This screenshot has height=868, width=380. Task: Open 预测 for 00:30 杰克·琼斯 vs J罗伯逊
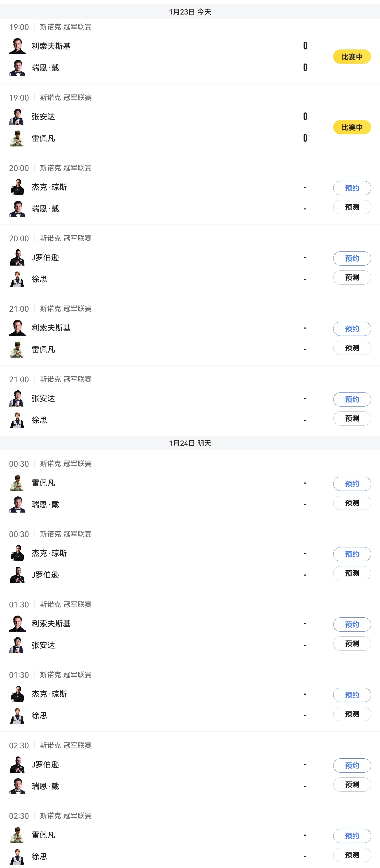(x=352, y=573)
